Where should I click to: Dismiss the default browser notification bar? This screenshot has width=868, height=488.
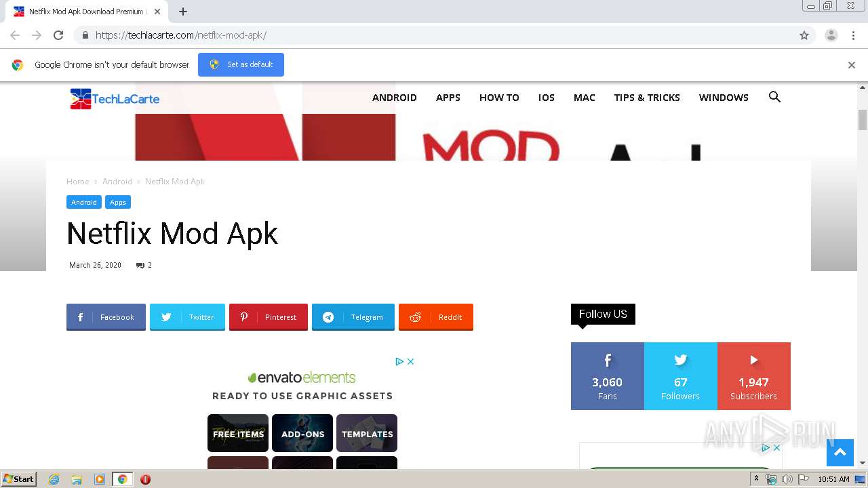(851, 65)
